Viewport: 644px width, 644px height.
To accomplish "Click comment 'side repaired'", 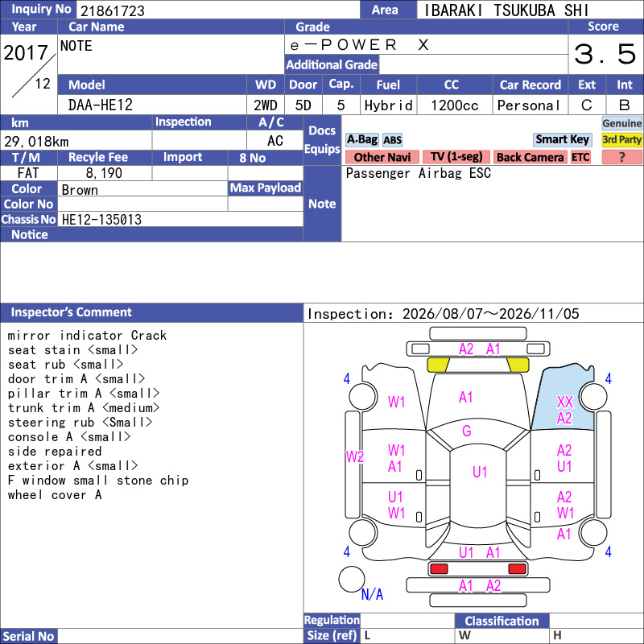I will 55,452.
